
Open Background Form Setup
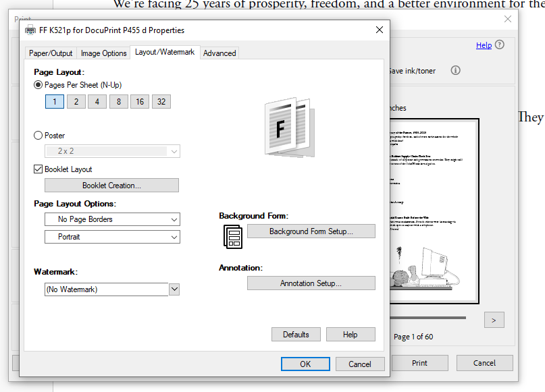[x=311, y=231]
